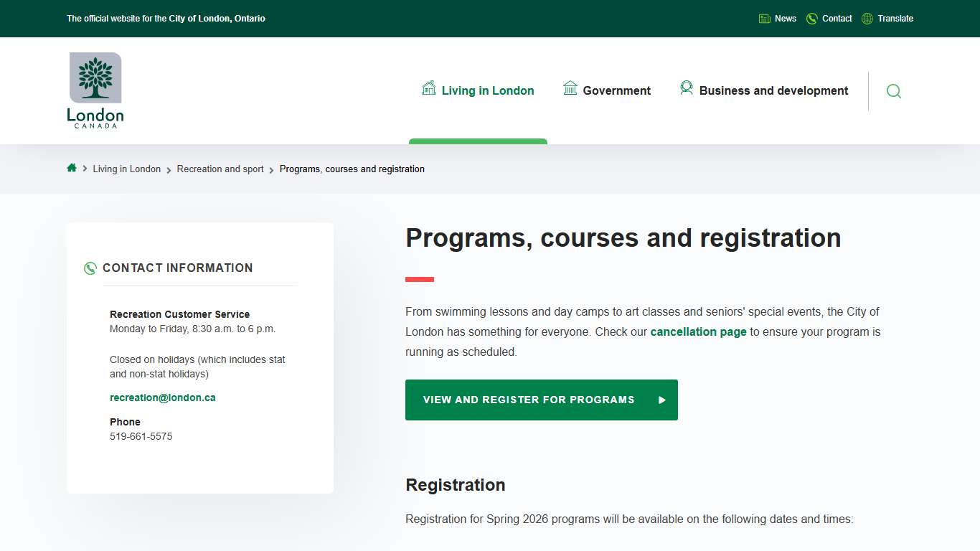Click the News icon in the top bar
Screen dimensions: 980x551
(x=764, y=18)
